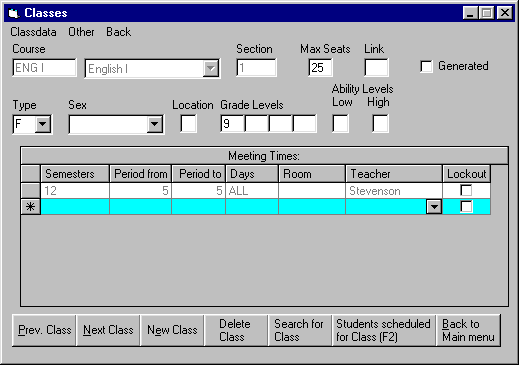The width and height of the screenshot is (519, 365).
Task: Click the Teacher column header
Action: [394, 174]
